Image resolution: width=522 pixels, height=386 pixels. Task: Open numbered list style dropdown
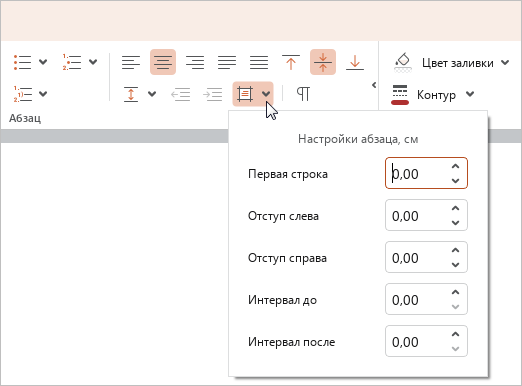tap(93, 62)
